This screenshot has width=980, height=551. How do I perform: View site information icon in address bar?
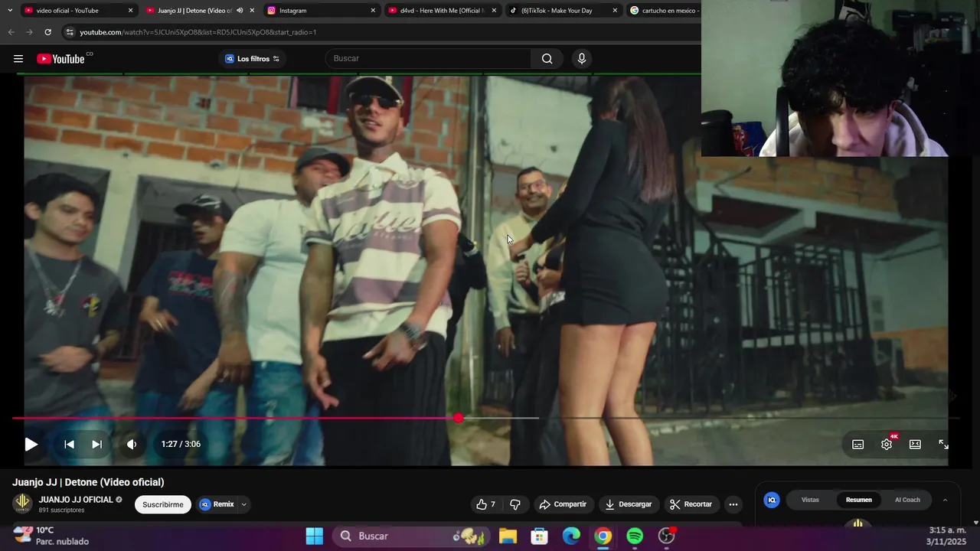pos(70,32)
